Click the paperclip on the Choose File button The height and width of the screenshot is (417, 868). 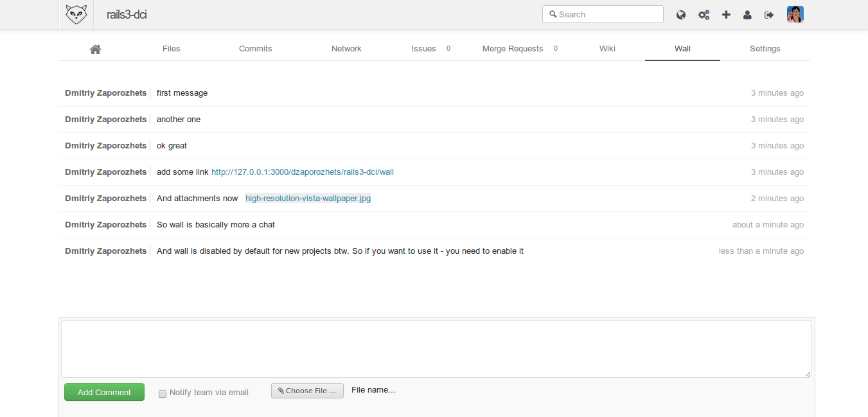[281, 390]
